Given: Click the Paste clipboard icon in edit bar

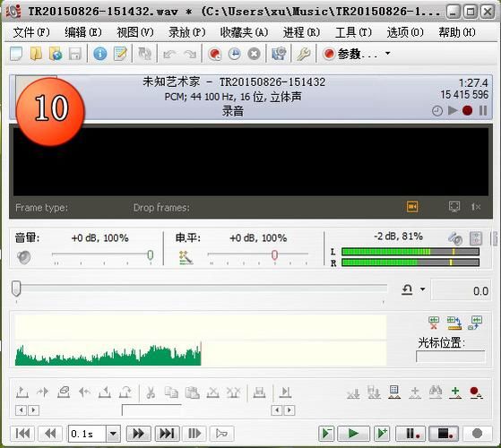Looking at the screenshot, I should pos(193,392).
